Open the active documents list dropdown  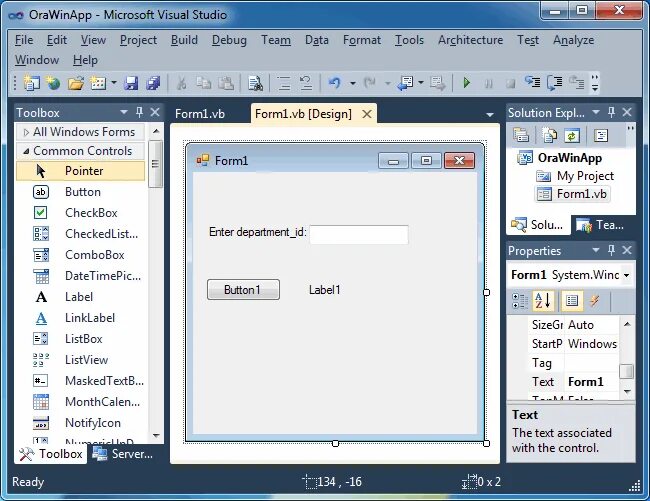point(490,114)
